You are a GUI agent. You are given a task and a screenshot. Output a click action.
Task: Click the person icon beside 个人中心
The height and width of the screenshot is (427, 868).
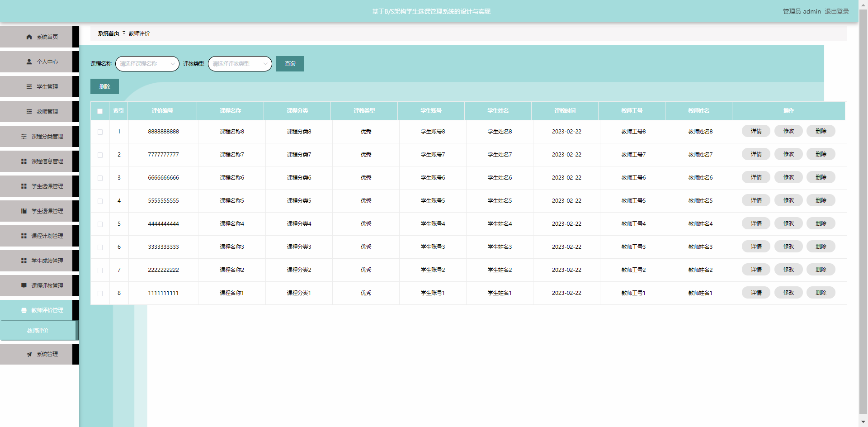29,62
